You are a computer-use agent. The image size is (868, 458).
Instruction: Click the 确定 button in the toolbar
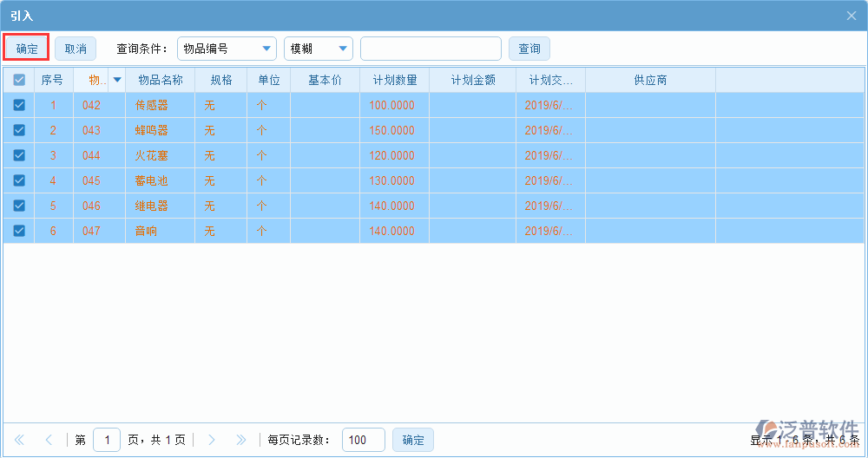[27, 49]
